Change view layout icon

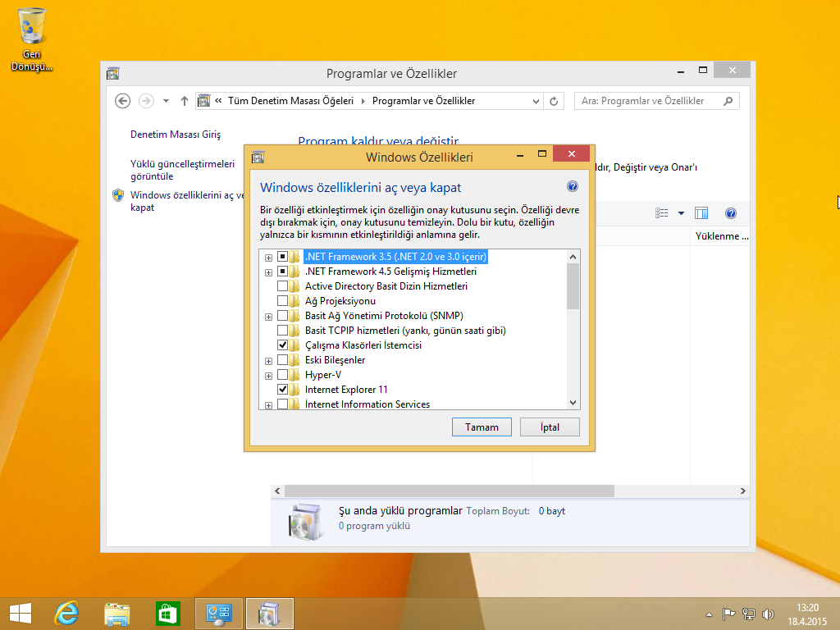662,213
